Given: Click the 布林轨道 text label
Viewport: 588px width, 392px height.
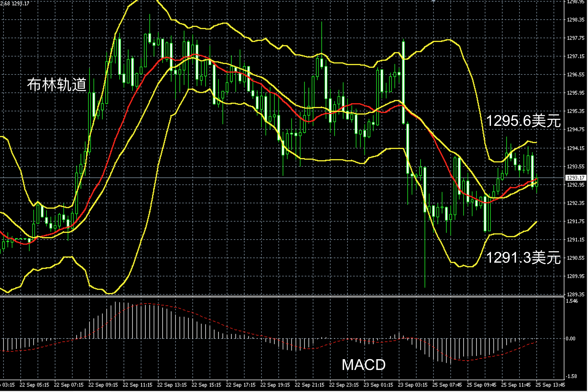Looking at the screenshot, I should pyautogui.click(x=57, y=85).
